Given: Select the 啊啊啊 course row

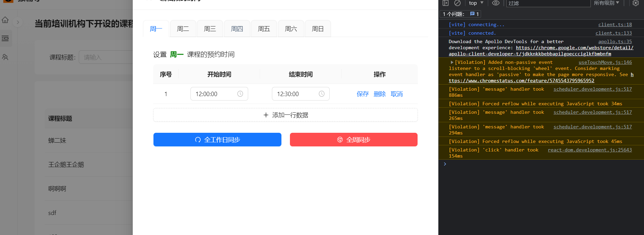Looking at the screenshot, I should pos(89,188).
